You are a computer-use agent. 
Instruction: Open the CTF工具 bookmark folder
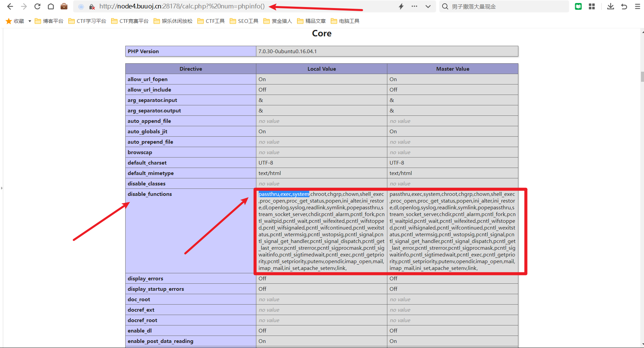211,21
